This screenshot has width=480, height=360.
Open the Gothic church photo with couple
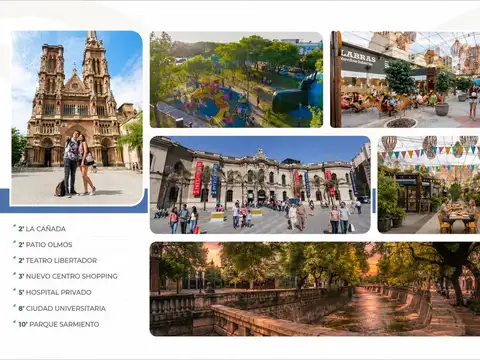(x=77, y=118)
